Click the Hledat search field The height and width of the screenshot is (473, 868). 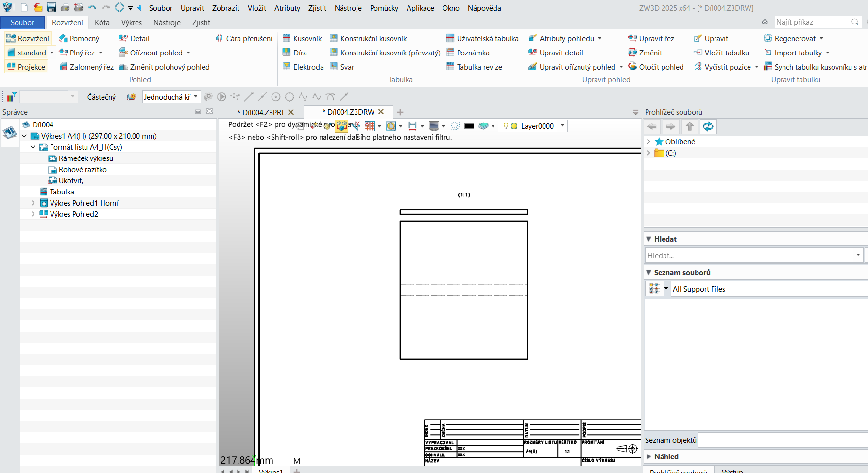point(753,255)
